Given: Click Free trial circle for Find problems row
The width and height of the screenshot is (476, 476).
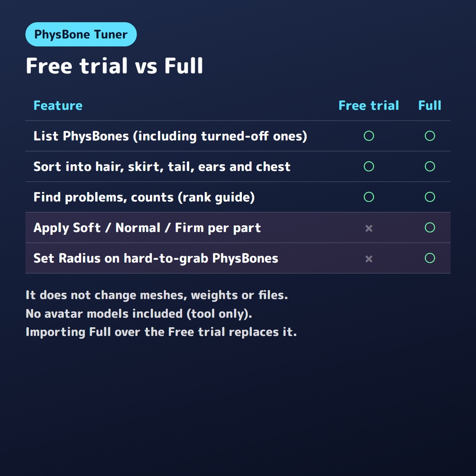Looking at the screenshot, I should tap(369, 197).
